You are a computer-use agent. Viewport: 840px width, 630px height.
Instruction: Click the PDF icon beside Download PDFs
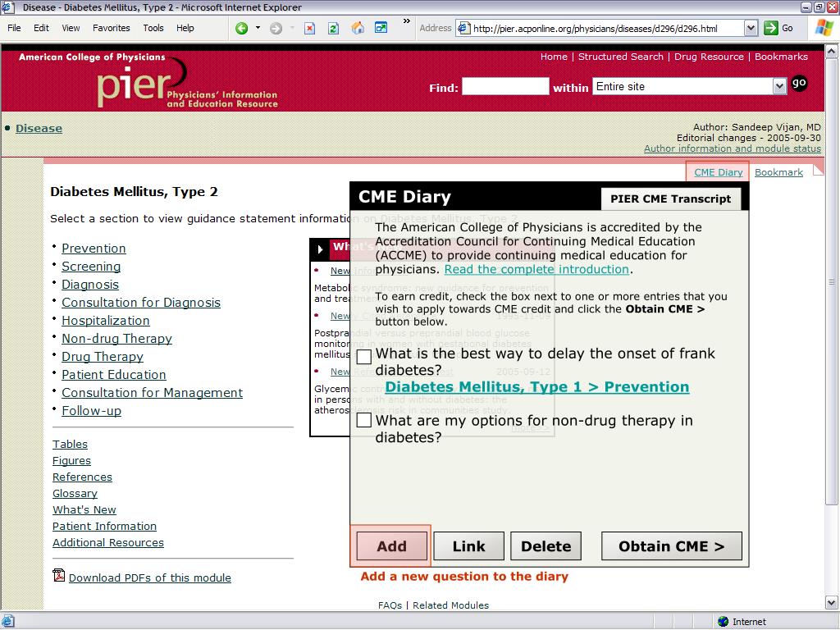point(59,575)
